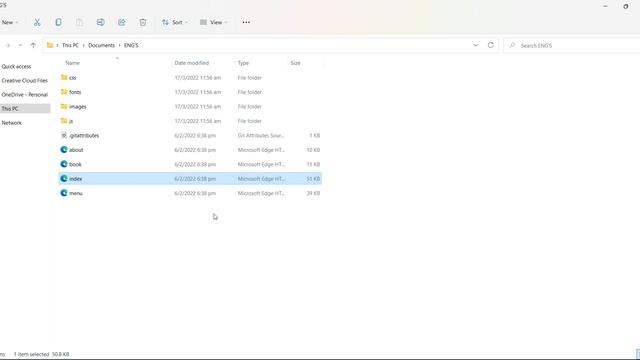Select the .gitattributes file name
Image resolution: width=640 pixels, height=360 pixels.
[x=84, y=136]
